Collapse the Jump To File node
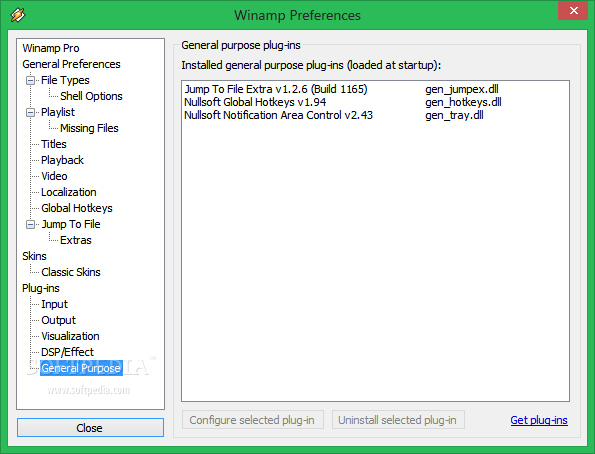Viewport: 595px width, 454px height. pos(30,224)
